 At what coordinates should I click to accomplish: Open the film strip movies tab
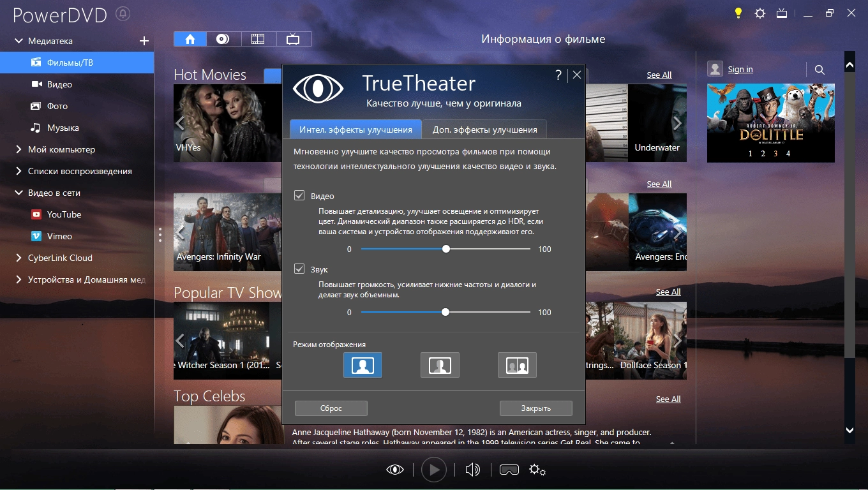[258, 39]
